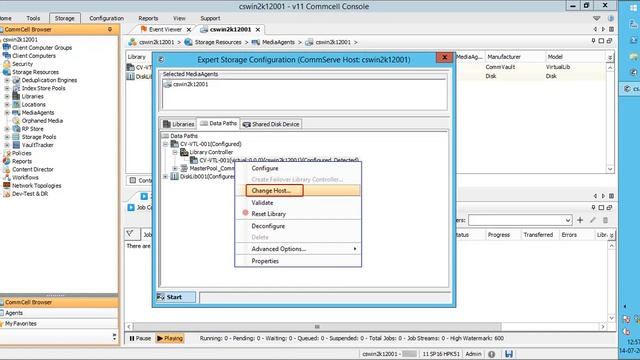
Task: Select Client Computer Groups tree node
Action: point(42,47)
